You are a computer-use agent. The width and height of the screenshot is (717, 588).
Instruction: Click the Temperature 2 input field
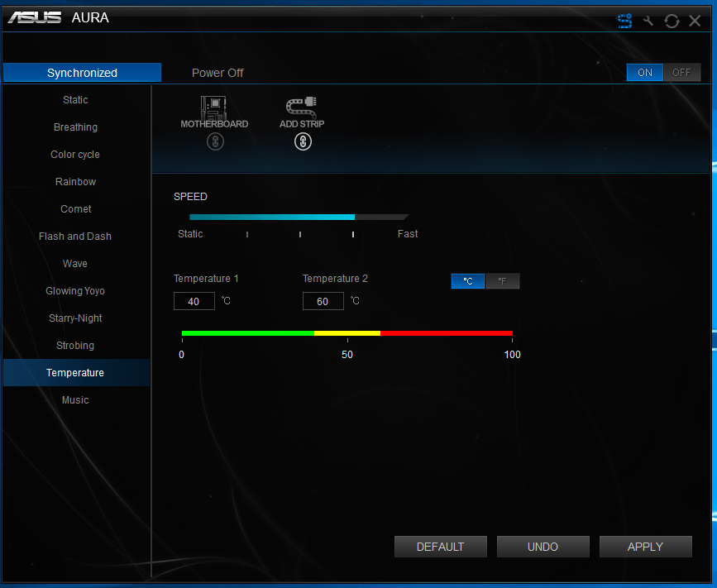pos(323,301)
